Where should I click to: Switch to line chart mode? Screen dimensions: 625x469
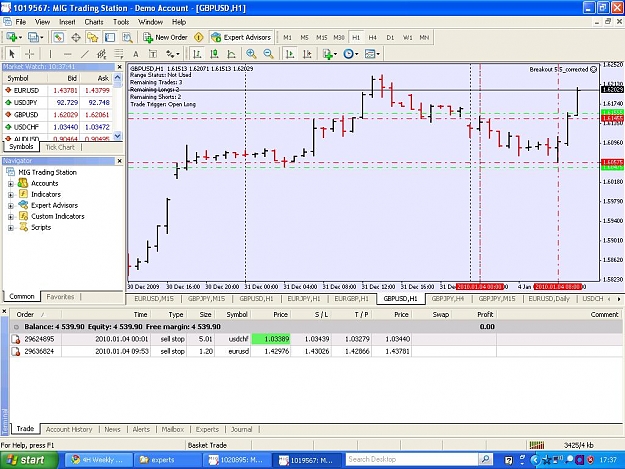pos(231,54)
